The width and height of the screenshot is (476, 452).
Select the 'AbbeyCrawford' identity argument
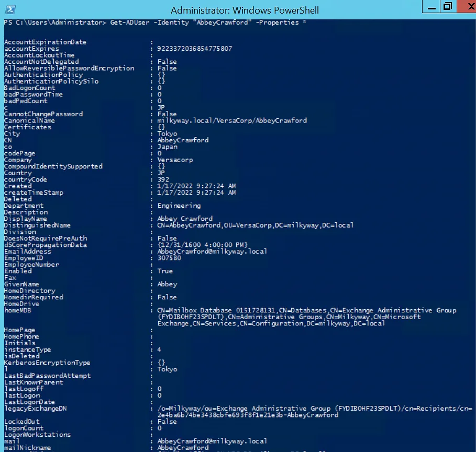223,22
